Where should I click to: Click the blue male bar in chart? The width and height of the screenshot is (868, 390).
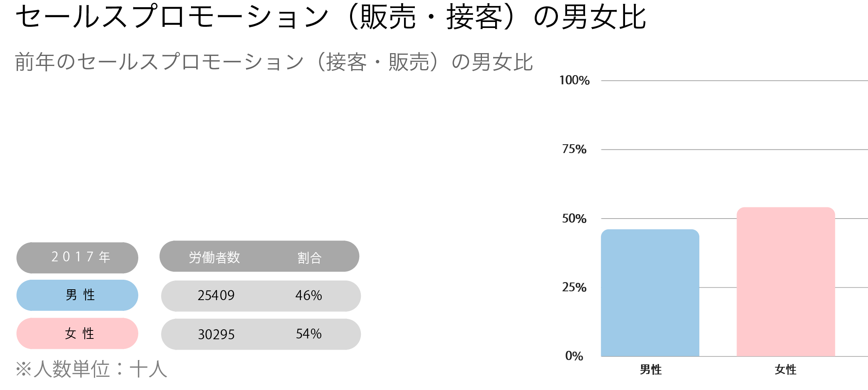[x=650, y=293]
